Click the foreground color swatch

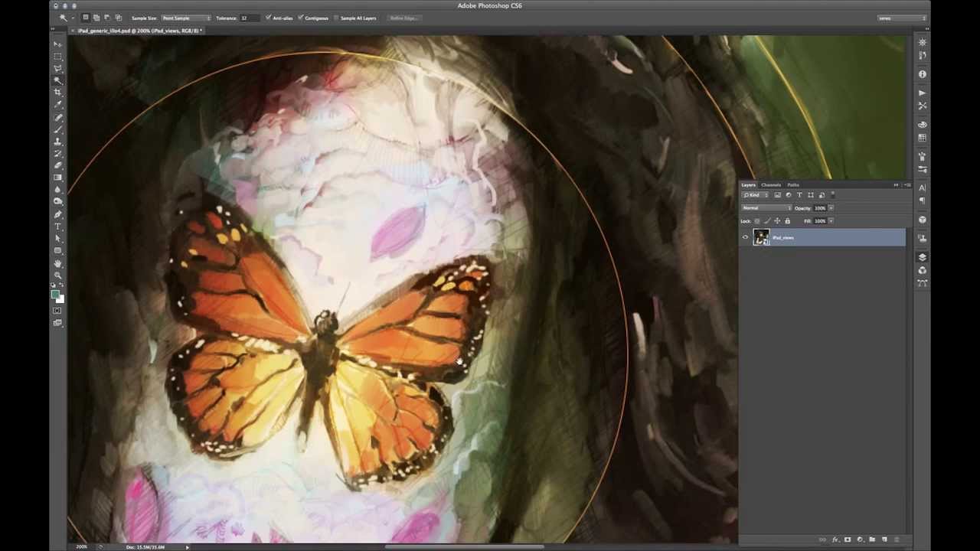(x=55, y=294)
